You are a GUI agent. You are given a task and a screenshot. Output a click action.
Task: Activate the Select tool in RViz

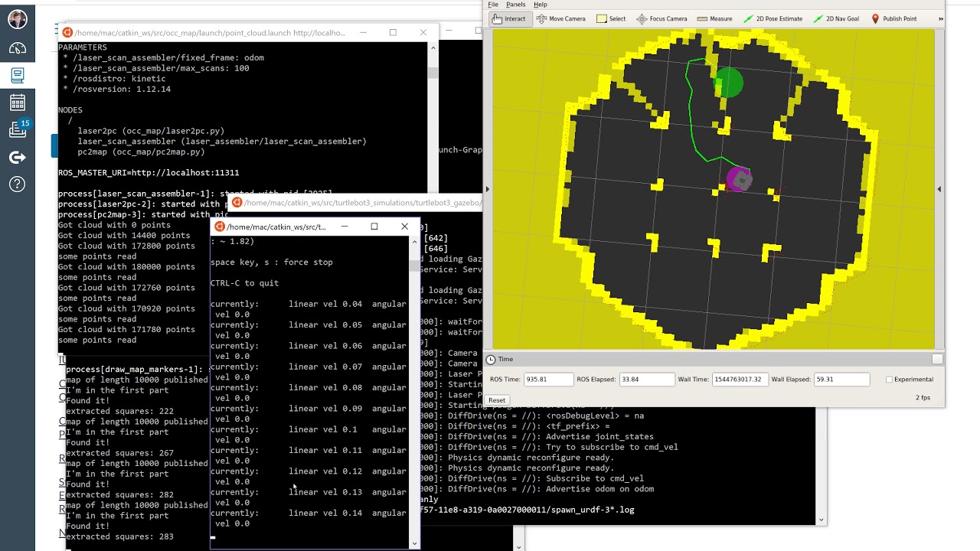coord(611,18)
